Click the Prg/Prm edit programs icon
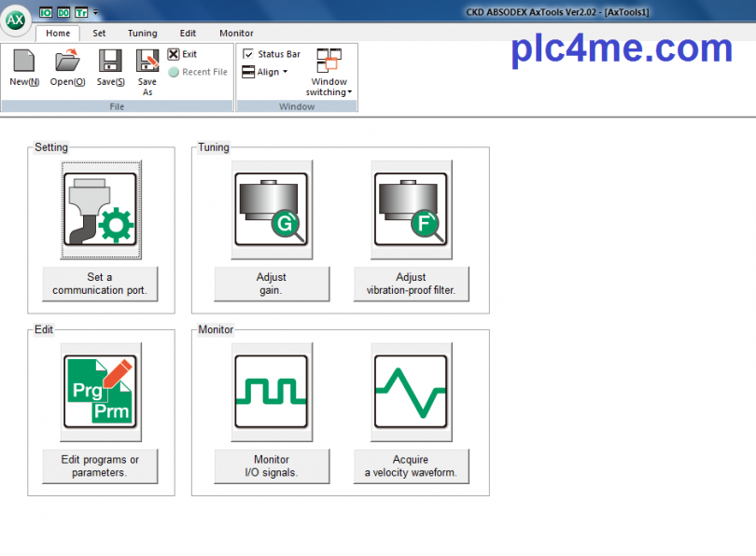Image resolution: width=756 pixels, height=556 pixels. pyautogui.click(x=101, y=392)
